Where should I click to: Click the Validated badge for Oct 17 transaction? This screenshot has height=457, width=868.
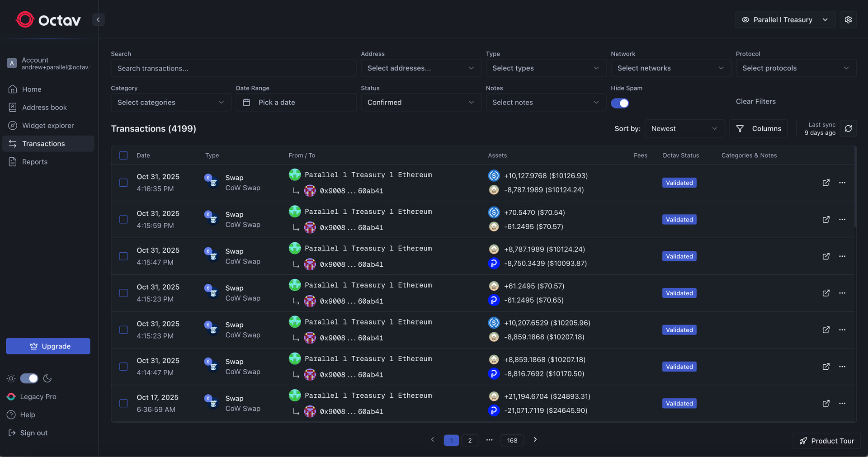[679, 404]
